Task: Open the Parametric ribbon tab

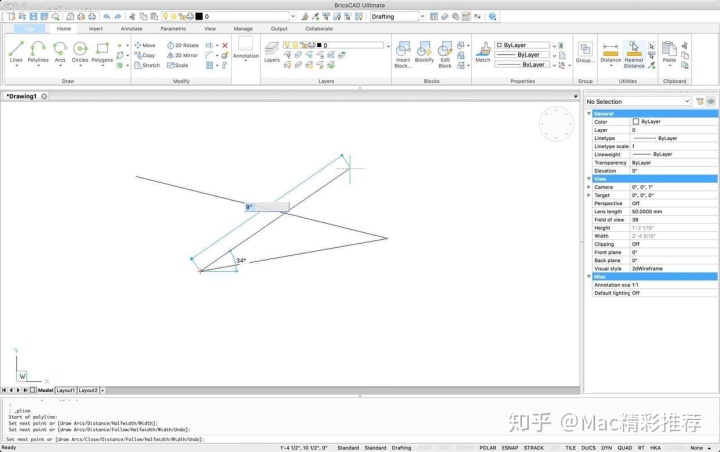Action: tap(173, 28)
